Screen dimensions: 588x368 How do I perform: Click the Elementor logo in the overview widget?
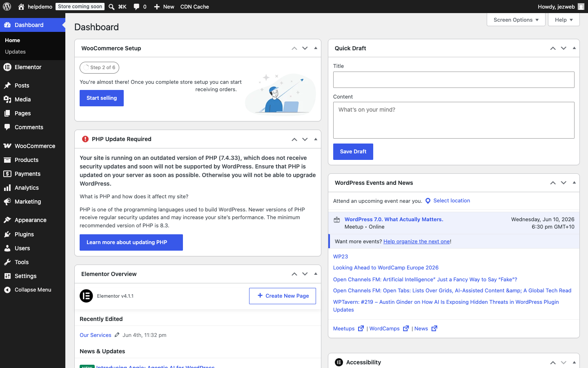click(x=86, y=296)
